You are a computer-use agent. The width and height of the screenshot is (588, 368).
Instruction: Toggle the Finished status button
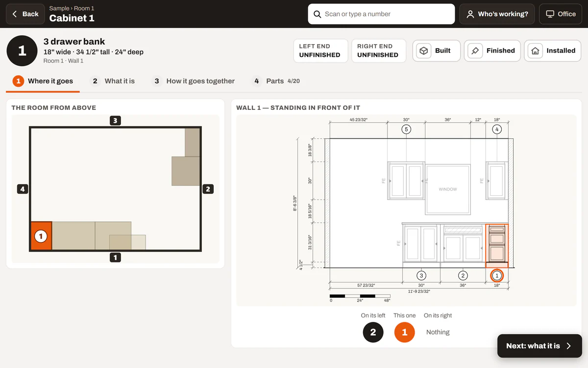click(x=492, y=51)
